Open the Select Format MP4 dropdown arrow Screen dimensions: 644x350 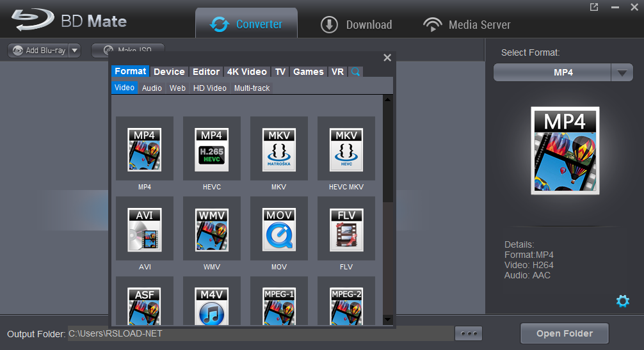[622, 73]
